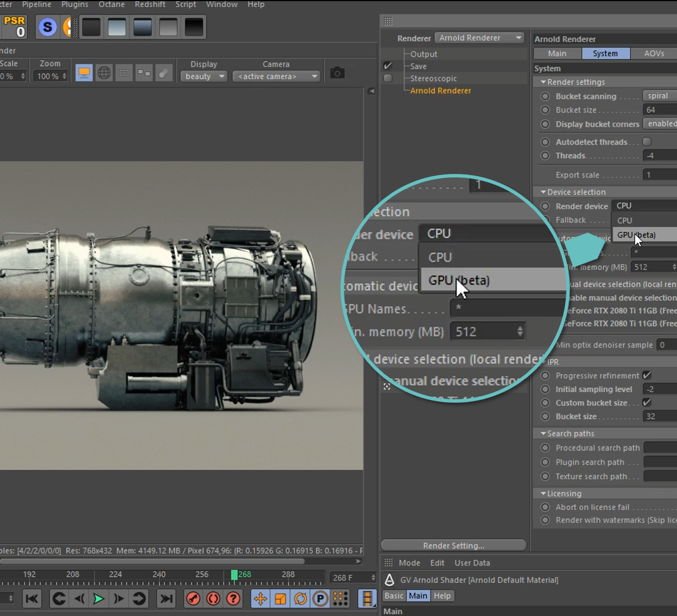Click the PSR 0 reset icon

[x=14, y=26]
